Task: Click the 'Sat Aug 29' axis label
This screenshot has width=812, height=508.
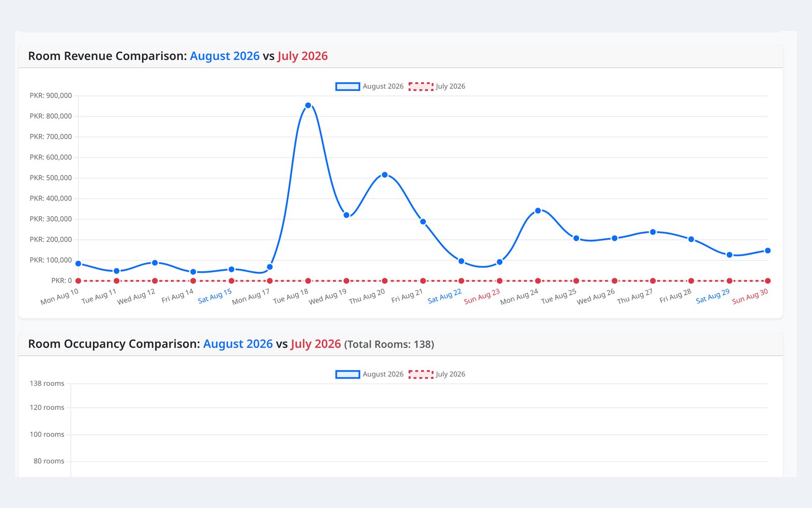Action: point(713,296)
